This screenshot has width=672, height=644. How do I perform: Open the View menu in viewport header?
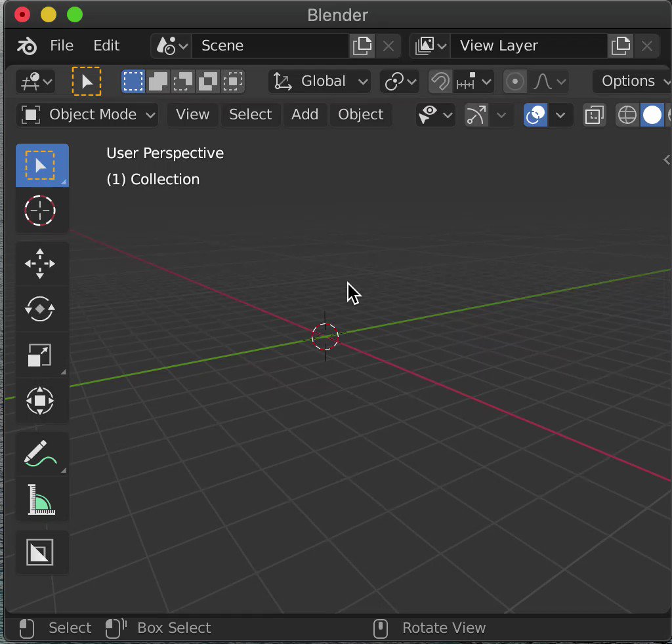[x=192, y=115]
